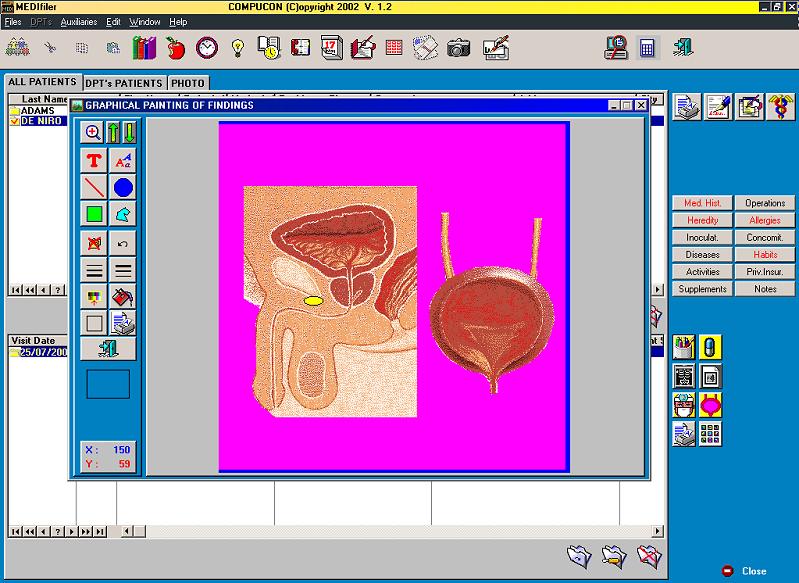Select the cyan freeform shape tool
This screenshot has height=583, width=799.
123,214
